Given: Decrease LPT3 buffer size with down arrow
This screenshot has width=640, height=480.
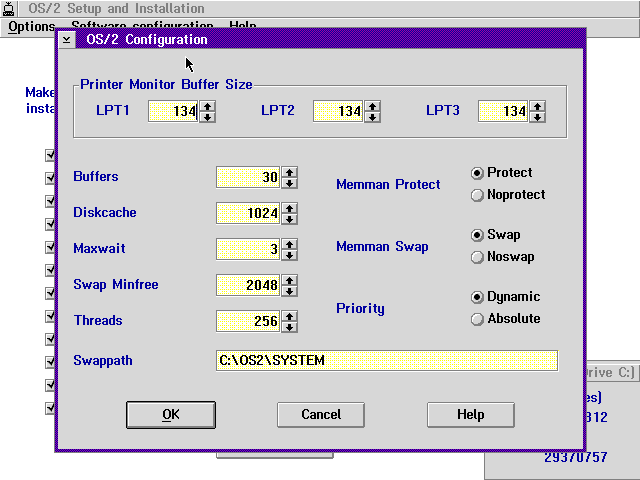Looking at the screenshot, I should click(537, 117).
